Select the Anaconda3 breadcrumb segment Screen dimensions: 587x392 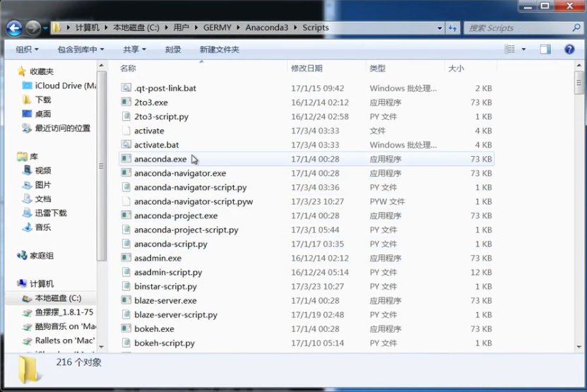click(x=267, y=28)
